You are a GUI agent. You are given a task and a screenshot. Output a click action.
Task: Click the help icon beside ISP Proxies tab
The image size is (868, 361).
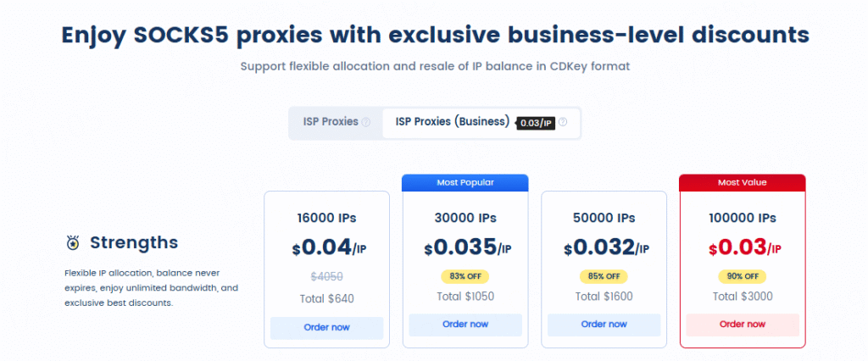(366, 122)
